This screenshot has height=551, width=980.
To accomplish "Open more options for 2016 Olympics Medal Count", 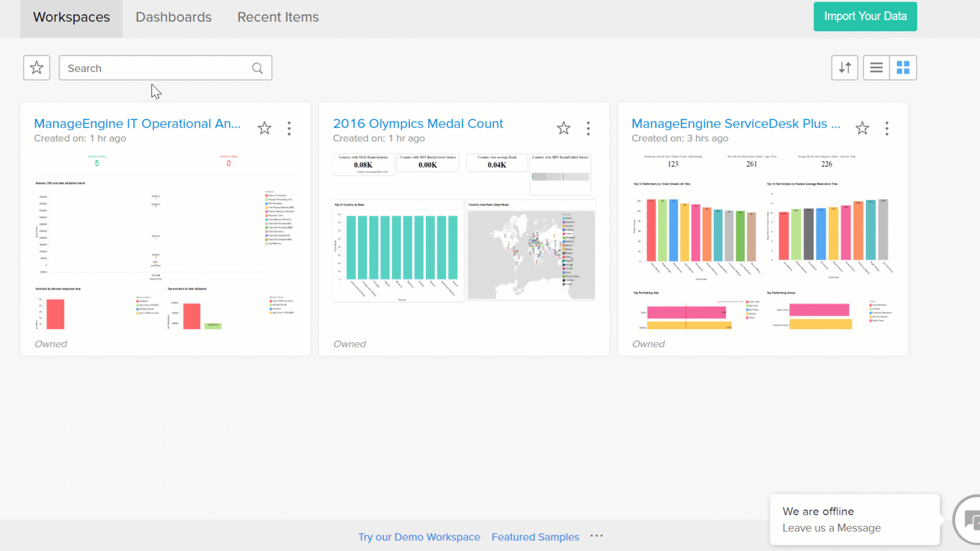I will click(x=589, y=128).
